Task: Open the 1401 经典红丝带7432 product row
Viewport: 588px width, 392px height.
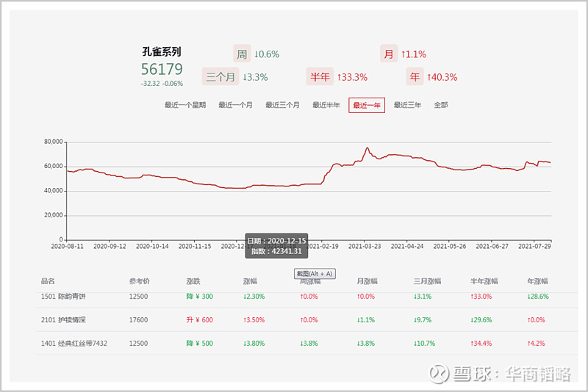Action: coord(306,344)
